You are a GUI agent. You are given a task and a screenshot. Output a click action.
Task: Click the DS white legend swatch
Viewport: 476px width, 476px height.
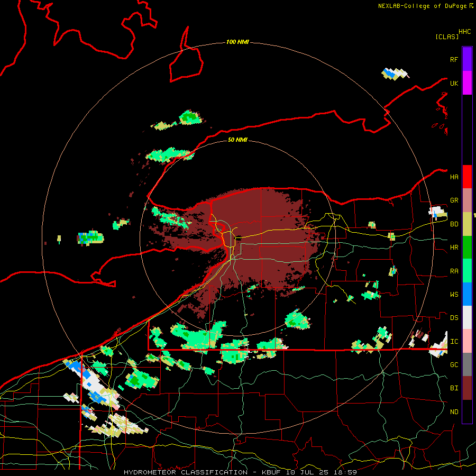click(467, 317)
